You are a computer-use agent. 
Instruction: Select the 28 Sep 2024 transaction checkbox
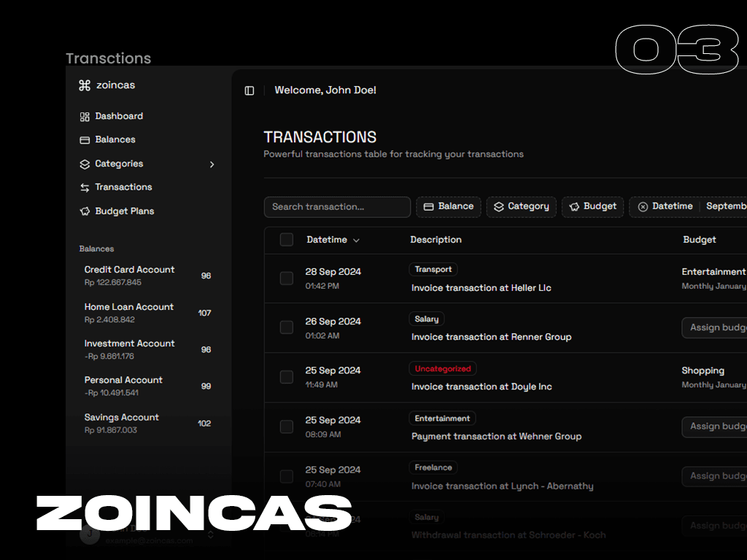(287, 278)
